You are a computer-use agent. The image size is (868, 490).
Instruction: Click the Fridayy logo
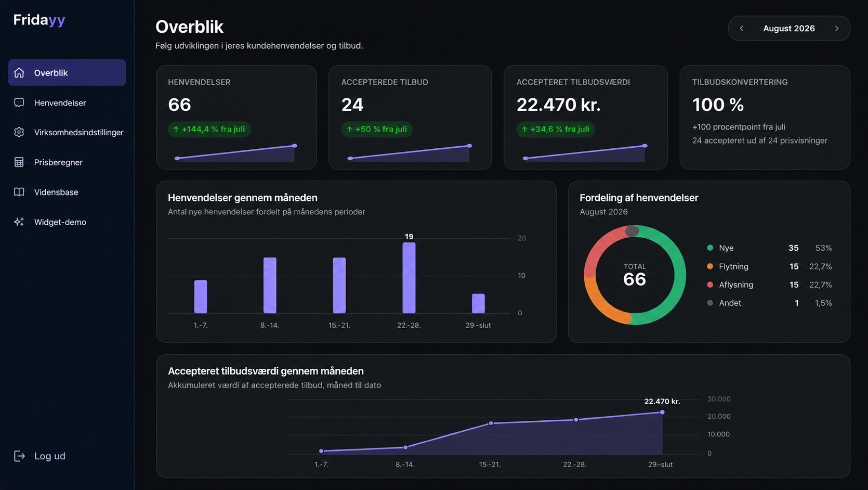coord(39,20)
